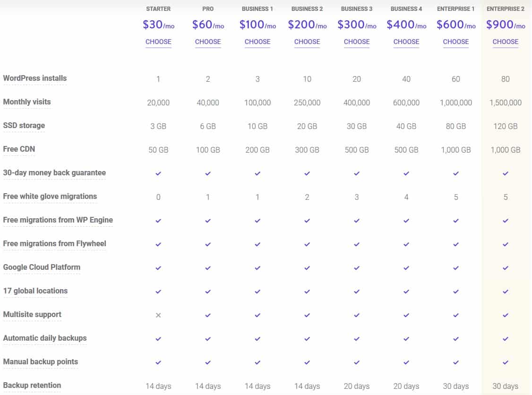
Task: Click Business 4 Flywheel migrations checkmark
Action: (x=406, y=244)
